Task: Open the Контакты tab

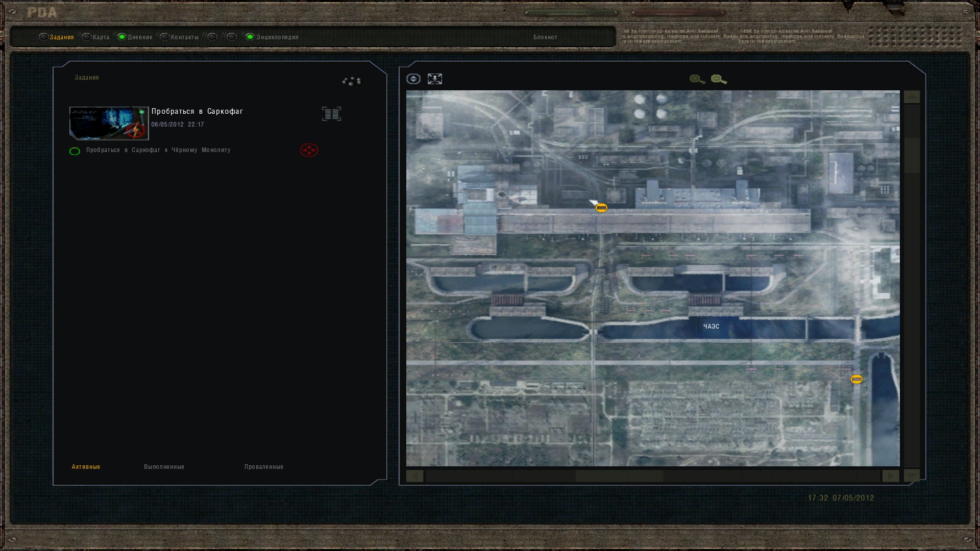Action: (184, 37)
